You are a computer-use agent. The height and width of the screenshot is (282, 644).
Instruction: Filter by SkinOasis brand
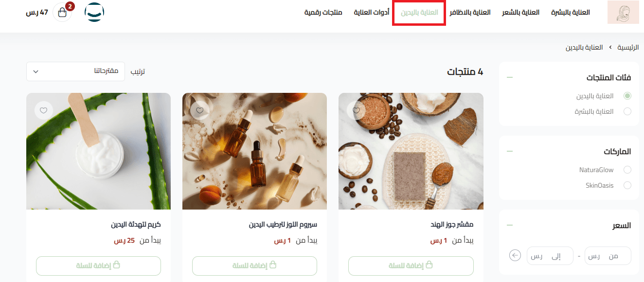[x=627, y=185]
